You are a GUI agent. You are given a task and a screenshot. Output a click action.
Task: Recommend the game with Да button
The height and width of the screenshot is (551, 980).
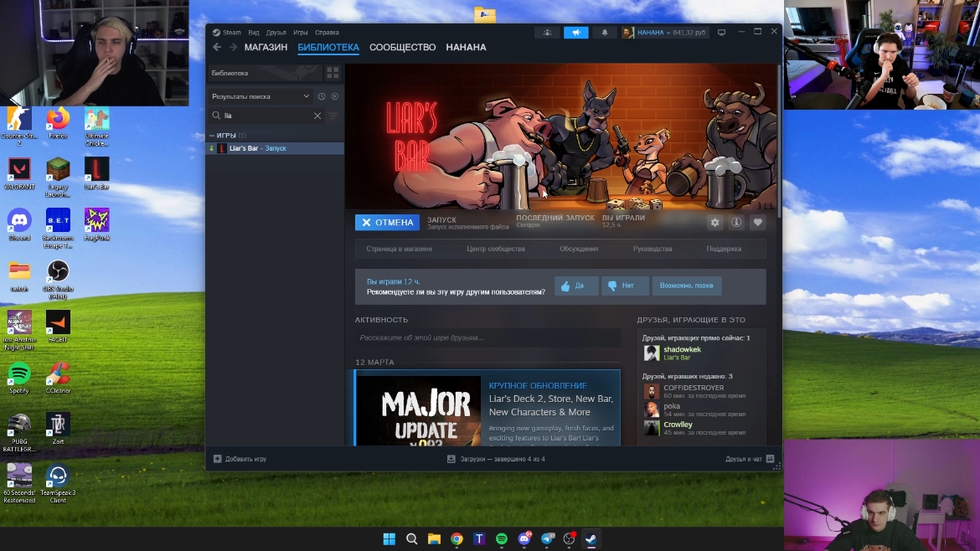tap(576, 286)
